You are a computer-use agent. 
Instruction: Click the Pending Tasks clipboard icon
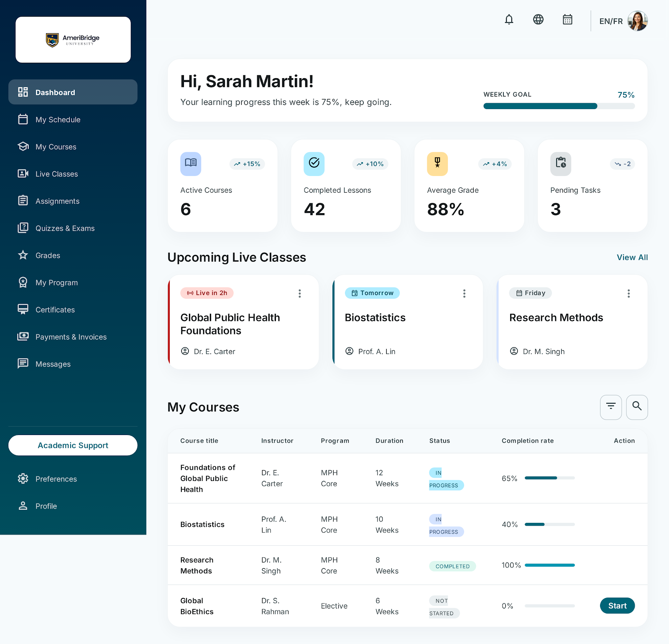point(561,164)
